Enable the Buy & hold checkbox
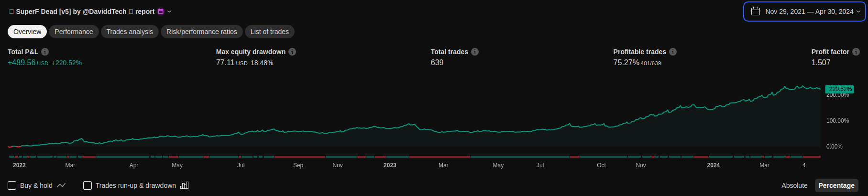This screenshot has width=868, height=196. pyautogui.click(x=12, y=185)
